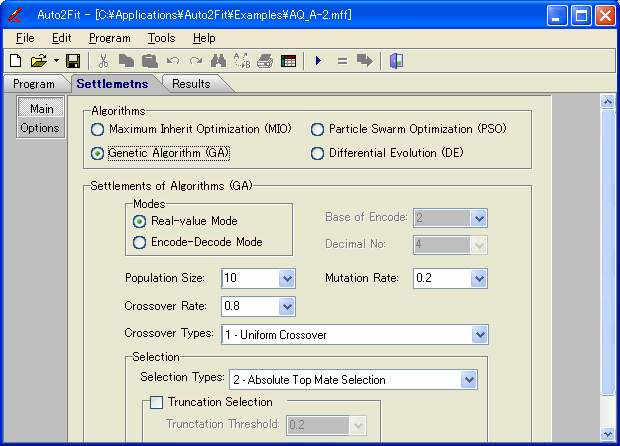
Task: Open the Program menu
Action: 110,38
